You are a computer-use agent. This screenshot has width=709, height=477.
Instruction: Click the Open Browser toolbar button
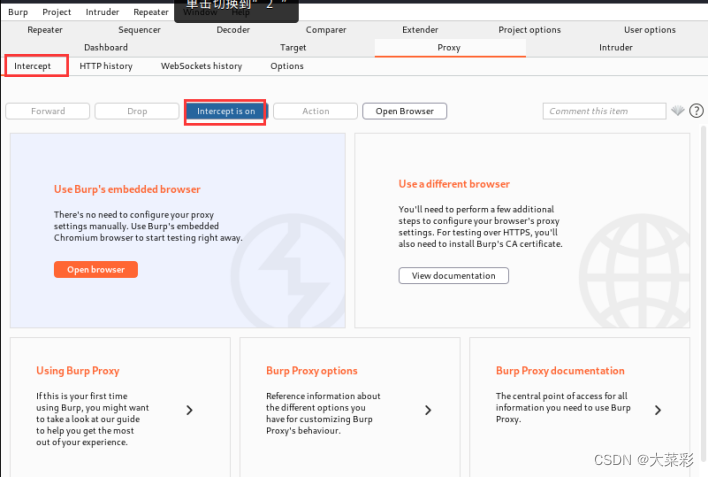pyautogui.click(x=405, y=111)
